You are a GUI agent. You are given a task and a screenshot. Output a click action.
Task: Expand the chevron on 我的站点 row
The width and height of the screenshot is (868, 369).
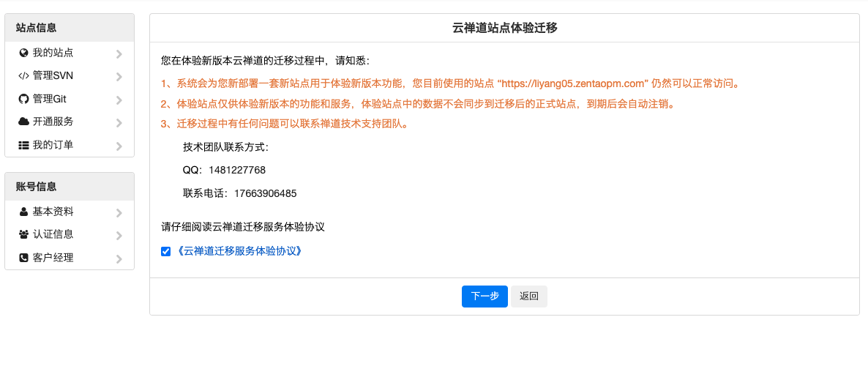[119, 53]
